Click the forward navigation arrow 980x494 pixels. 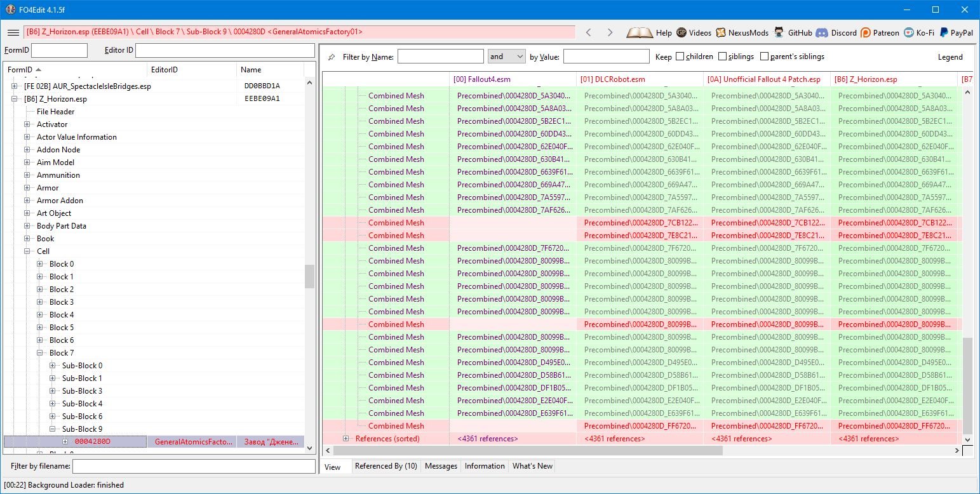tap(610, 32)
